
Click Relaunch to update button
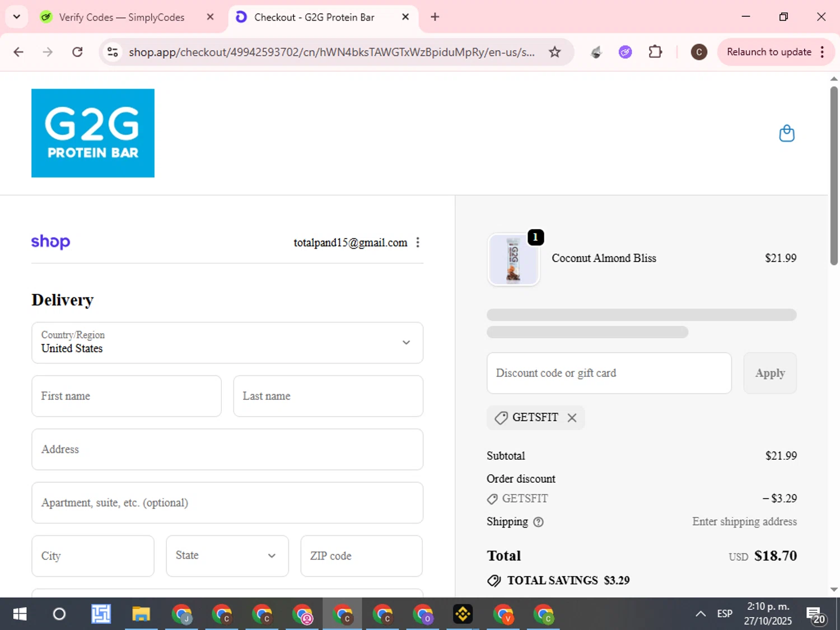(x=769, y=52)
